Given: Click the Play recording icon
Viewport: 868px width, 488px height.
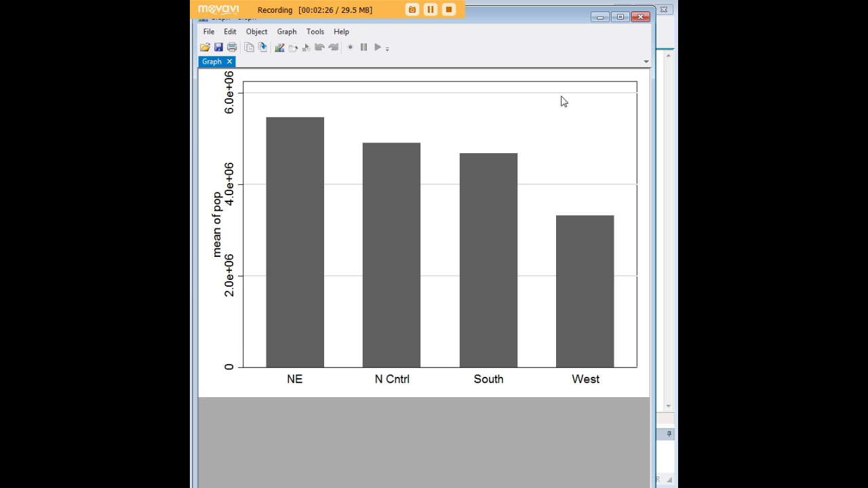Looking at the screenshot, I should (378, 47).
